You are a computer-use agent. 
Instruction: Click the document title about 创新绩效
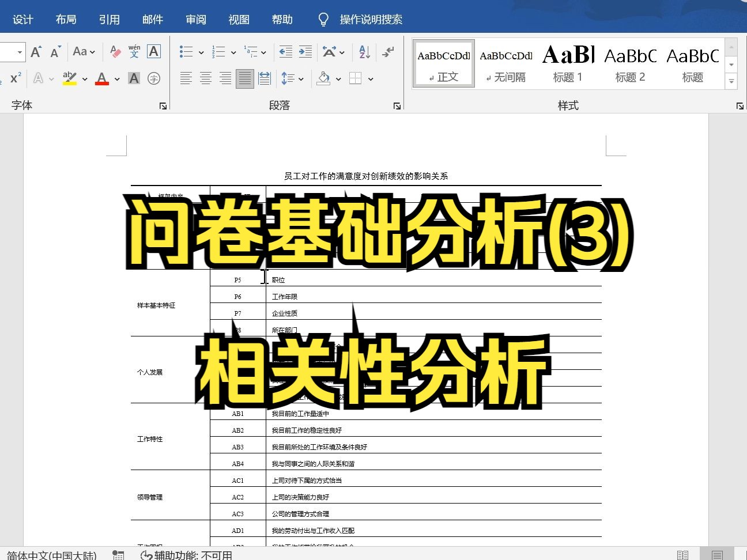coord(366,176)
